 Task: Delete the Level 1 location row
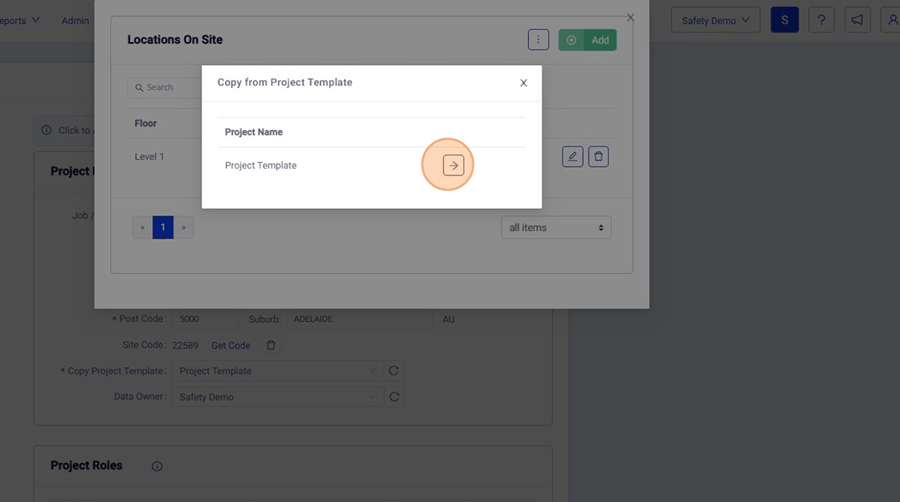[x=598, y=156]
